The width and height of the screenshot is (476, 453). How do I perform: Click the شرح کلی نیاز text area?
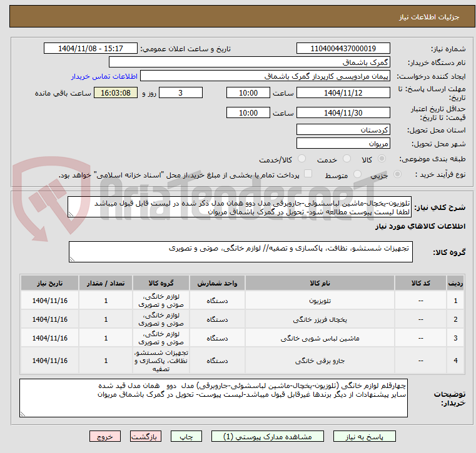tap(240, 207)
